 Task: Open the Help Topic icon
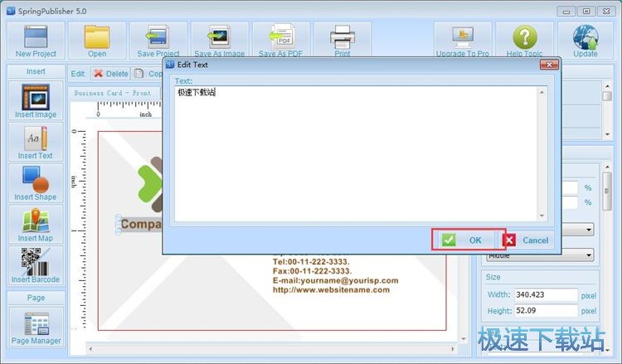coord(524,41)
